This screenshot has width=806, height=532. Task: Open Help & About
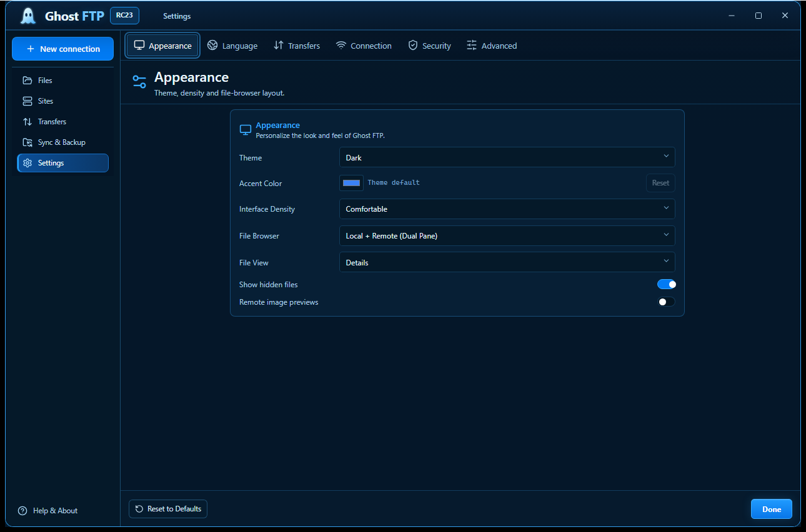pyautogui.click(x=48, y=511)
